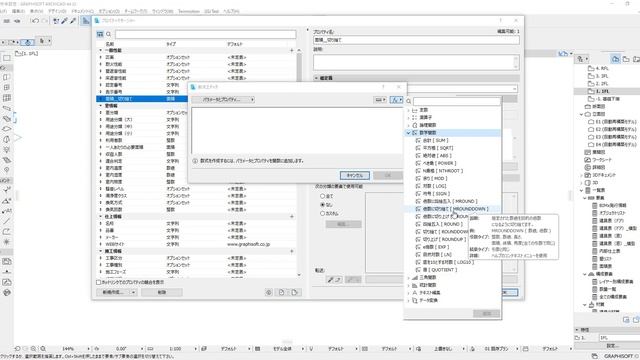Image resolution: width=640 pixels, height=360 pixels.
Task: Open the ウィンドウ menu
Action: click(162, 11)
